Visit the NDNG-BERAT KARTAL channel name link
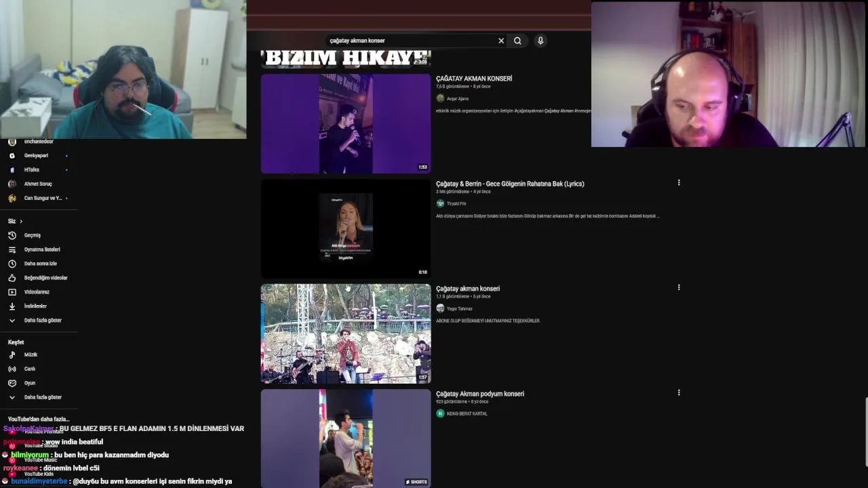The image size is (868, 488). [x=467, y=413]
